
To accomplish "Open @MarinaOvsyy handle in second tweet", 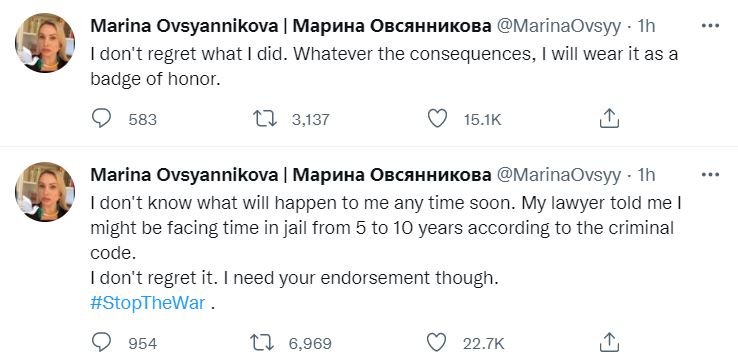I will (559, 175).
